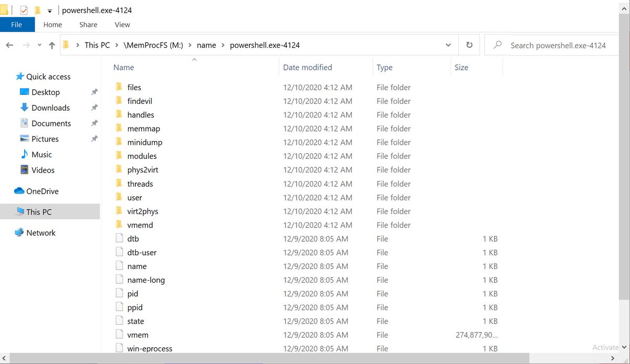Select the memmap folder icon
Screen dimensions: 630x364
click(x=119, y=129)
